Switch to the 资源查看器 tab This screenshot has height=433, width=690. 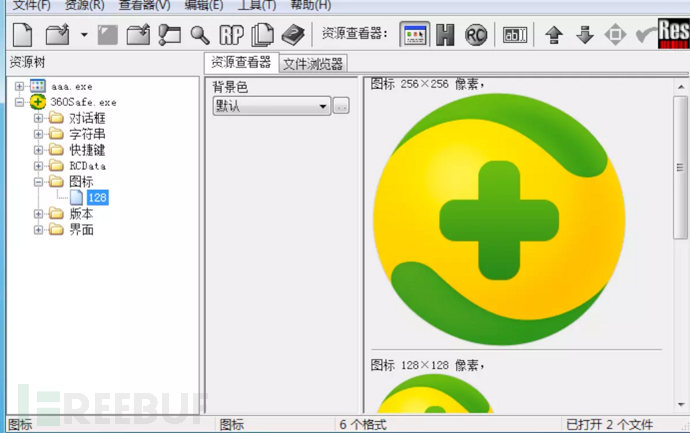241,62
